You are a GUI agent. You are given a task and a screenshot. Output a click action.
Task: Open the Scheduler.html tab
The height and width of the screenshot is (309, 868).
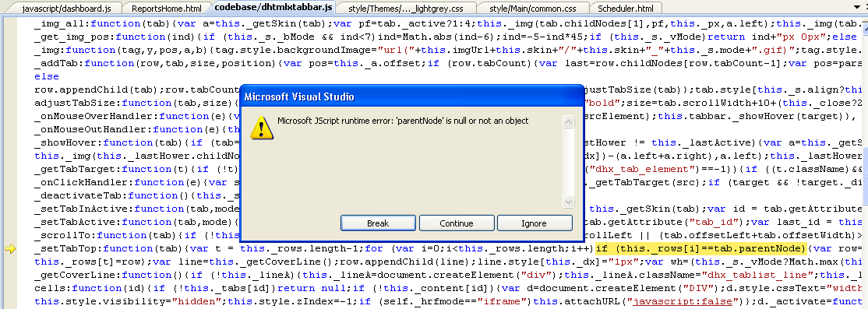[x=626, y=9]
